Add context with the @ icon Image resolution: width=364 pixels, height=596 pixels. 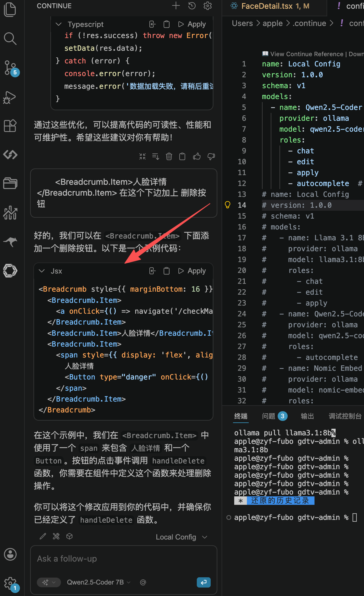tap(143, 582)
